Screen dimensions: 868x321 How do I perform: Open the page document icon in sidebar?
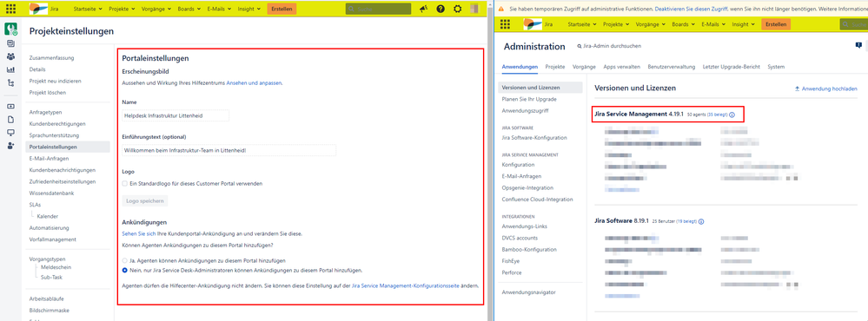point(11,120)
